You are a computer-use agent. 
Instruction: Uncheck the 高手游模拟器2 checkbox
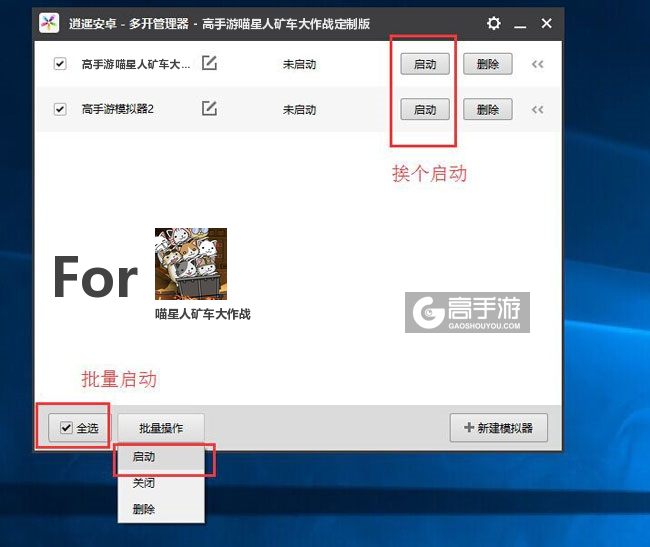pos(60,109)
